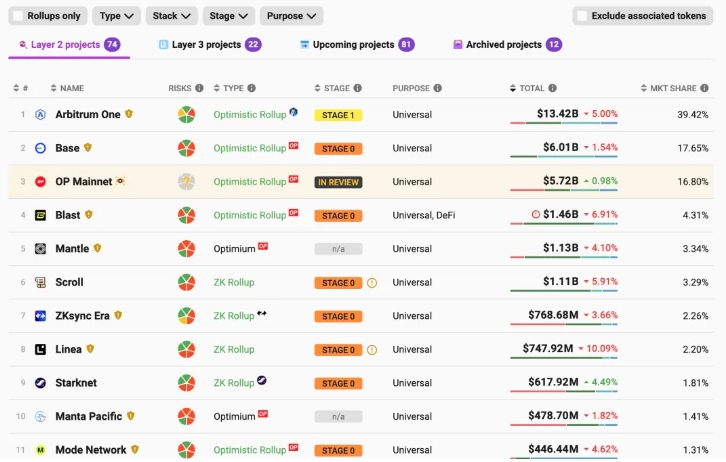726x462 pixels.
Task: Click Blast's Universal, DeFi purpose text
Action: tap(424, 215)
